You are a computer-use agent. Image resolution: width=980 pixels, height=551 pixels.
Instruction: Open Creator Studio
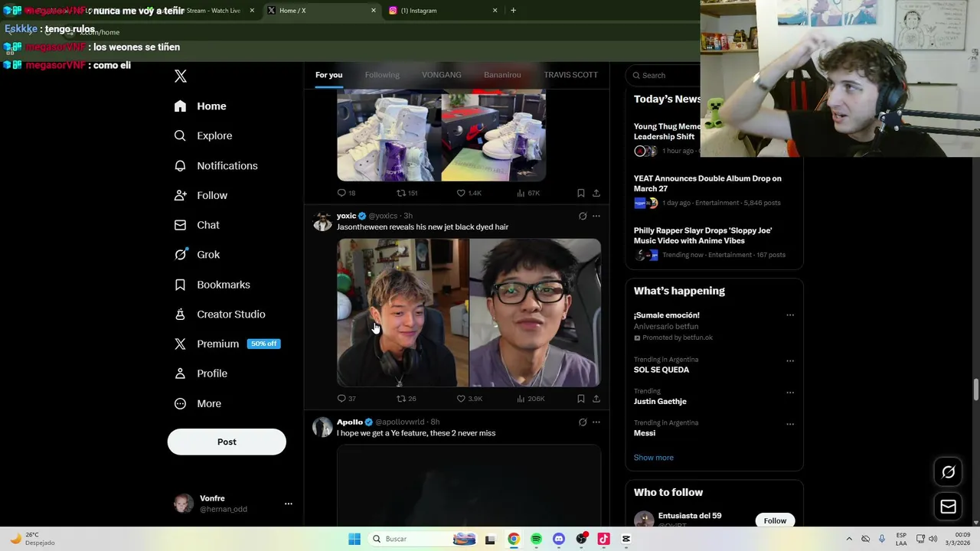pyautogui.click(x=220, y=315)
